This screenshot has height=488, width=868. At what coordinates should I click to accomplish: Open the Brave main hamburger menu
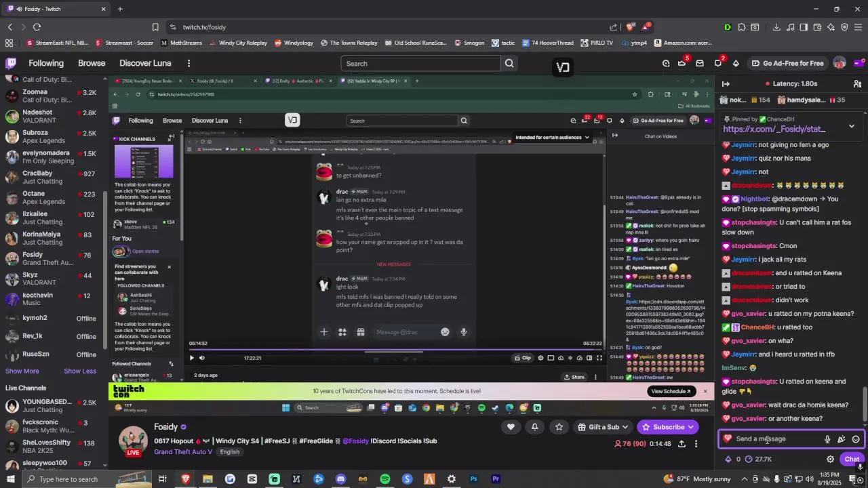coord(858,27)
